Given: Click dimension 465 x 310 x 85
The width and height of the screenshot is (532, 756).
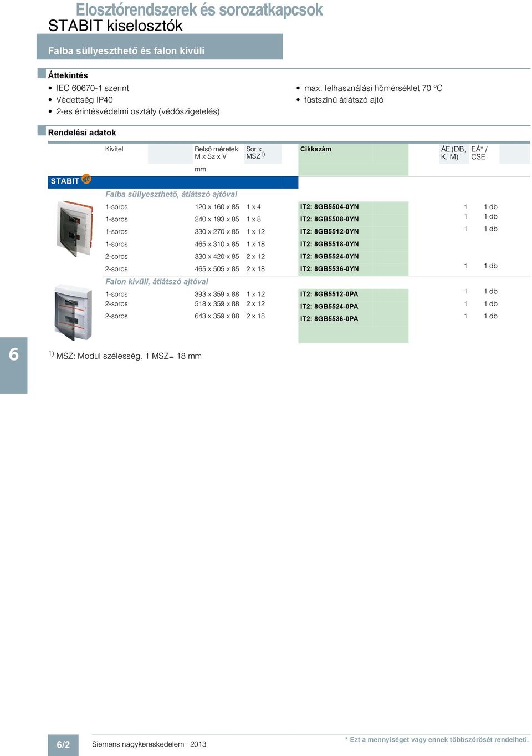Looking at the screenshot, I should [x=217, y=244].
